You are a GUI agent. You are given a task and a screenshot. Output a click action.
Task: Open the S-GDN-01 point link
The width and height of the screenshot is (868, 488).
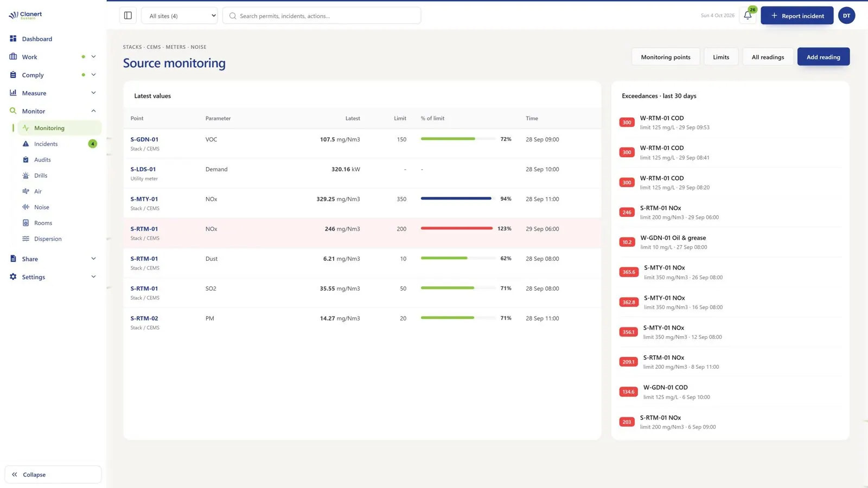coord(144,139)
